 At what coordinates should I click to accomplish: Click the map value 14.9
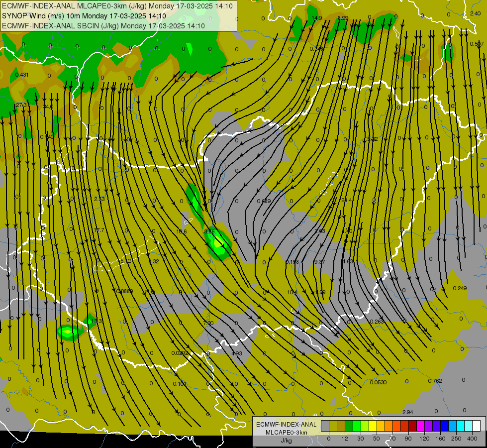point(317,18)
